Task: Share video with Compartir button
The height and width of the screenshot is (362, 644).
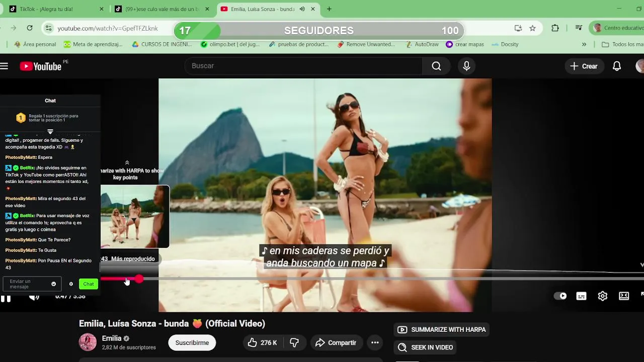Action: coord(336,342)
